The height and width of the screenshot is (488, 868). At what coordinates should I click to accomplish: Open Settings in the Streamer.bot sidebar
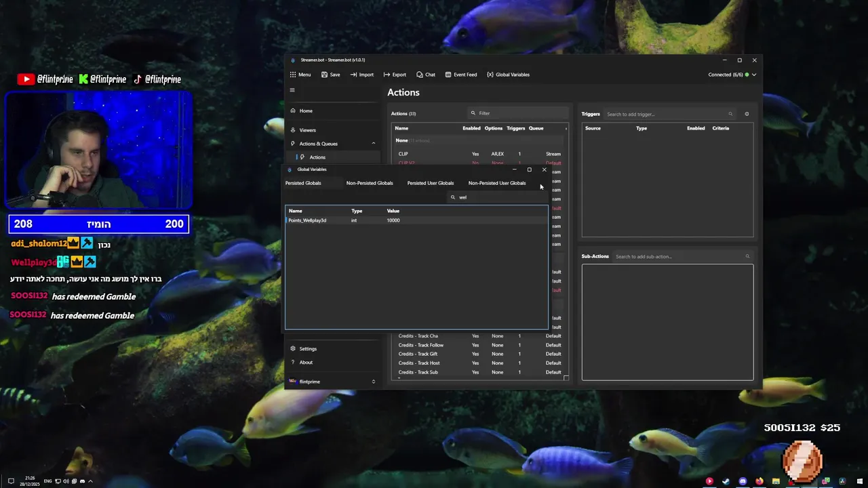pos(332,348)
